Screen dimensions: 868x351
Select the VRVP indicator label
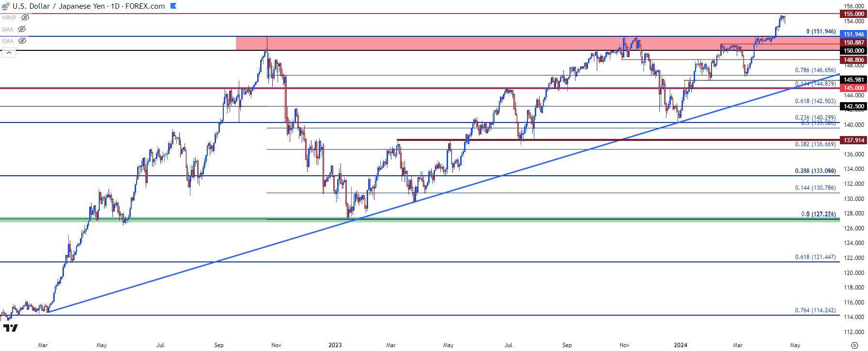click(x=9, y=17)
